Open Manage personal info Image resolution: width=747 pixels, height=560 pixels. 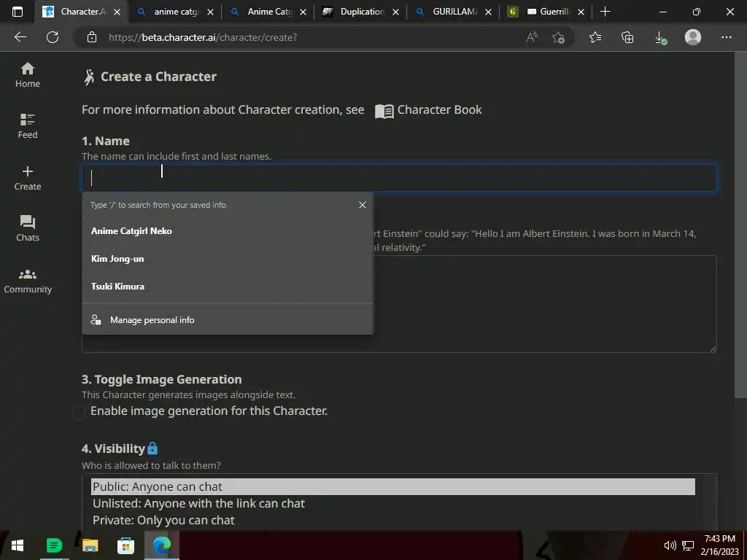click(x=228, y=320)
